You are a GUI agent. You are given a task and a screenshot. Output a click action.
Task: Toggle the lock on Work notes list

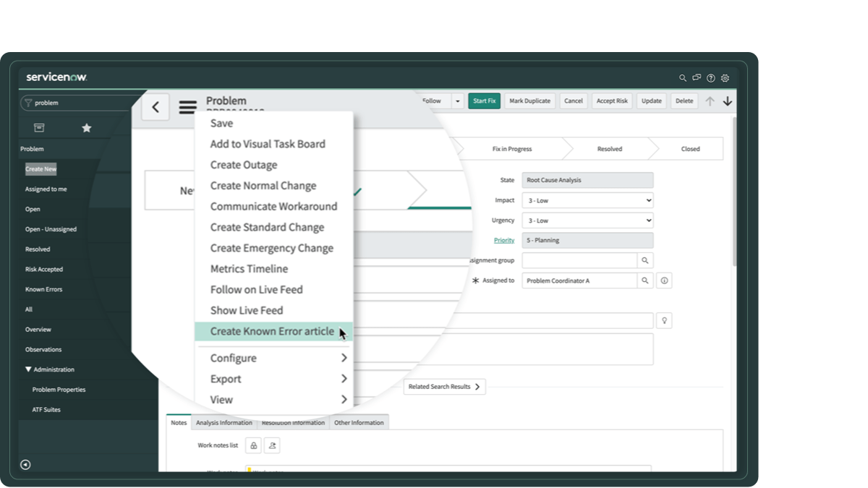pos(252,445)
